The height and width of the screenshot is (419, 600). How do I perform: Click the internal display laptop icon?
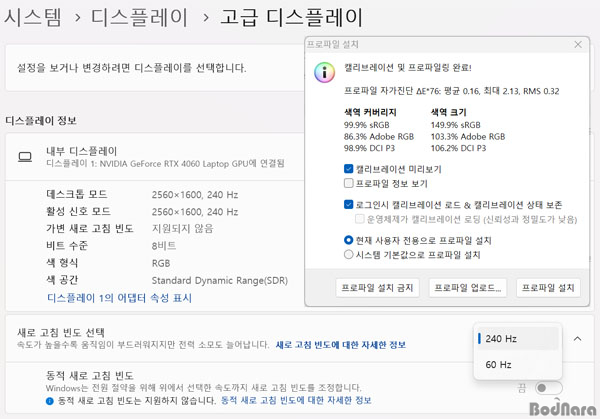click(x=25, y=157)
